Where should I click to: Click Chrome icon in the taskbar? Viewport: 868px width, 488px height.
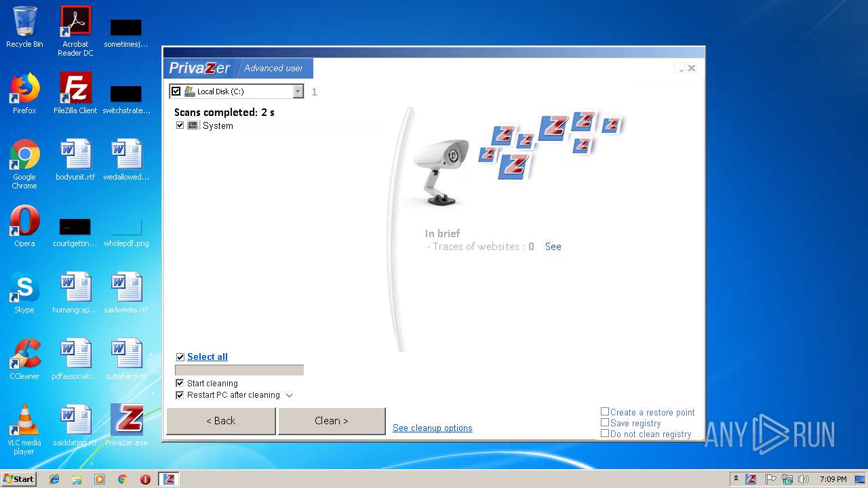point(123,479)
